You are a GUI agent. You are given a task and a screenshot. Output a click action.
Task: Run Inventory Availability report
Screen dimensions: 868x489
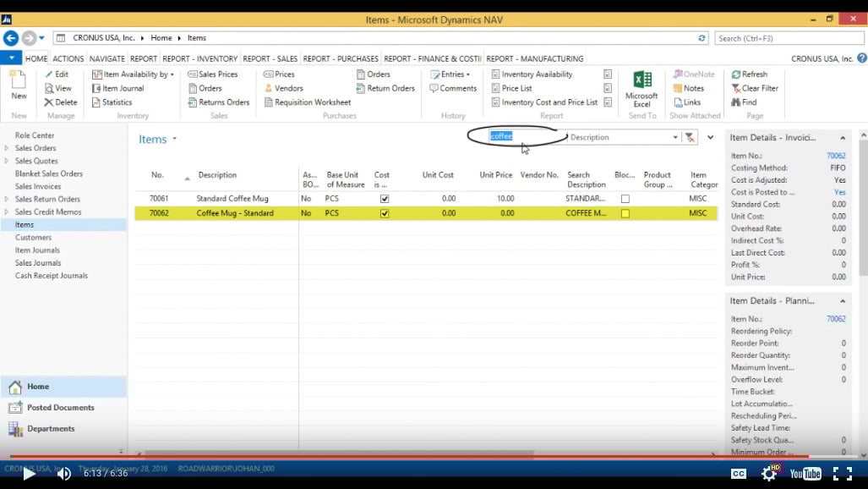pos(532,74)
